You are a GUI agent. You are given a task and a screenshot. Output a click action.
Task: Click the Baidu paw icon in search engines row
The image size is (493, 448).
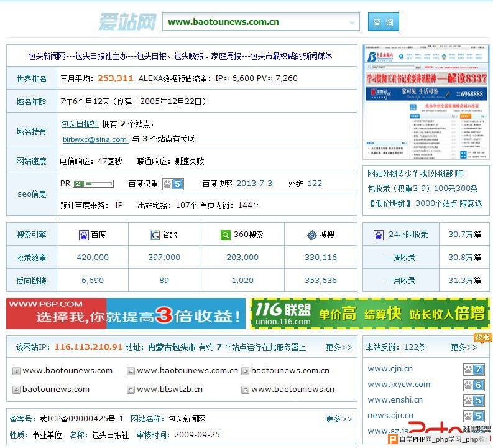[84, 235]
